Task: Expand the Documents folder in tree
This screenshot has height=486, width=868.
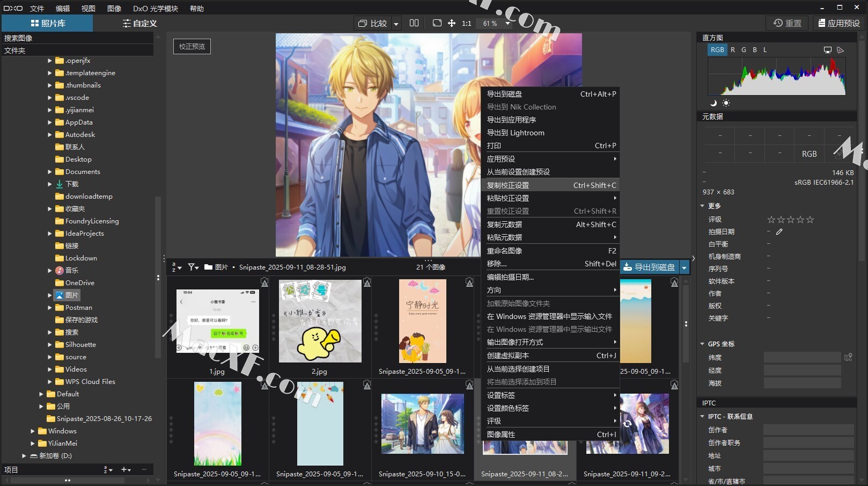Action: click(x=50, y=172)
